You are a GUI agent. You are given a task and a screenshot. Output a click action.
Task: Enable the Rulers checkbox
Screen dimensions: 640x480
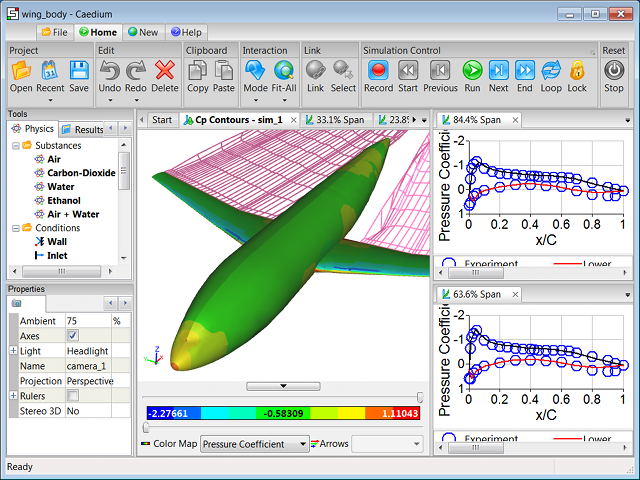(73, 396)
